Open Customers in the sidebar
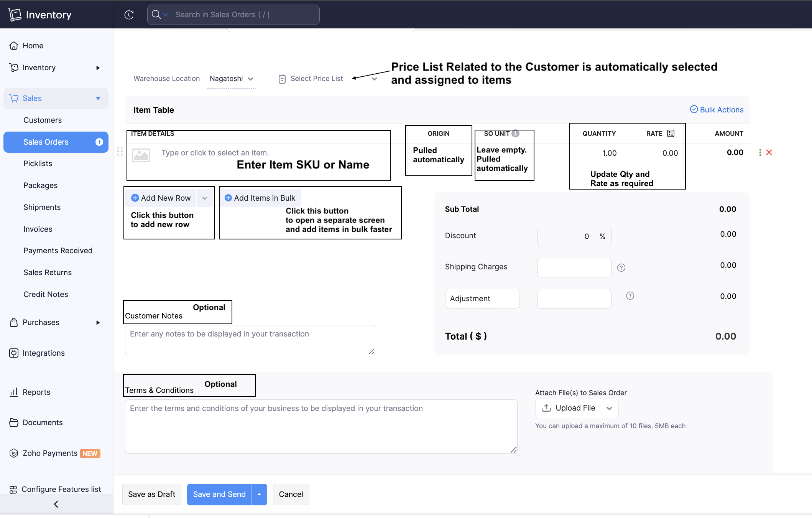Screen dimensions: 812x518 (x=43, y=120)
